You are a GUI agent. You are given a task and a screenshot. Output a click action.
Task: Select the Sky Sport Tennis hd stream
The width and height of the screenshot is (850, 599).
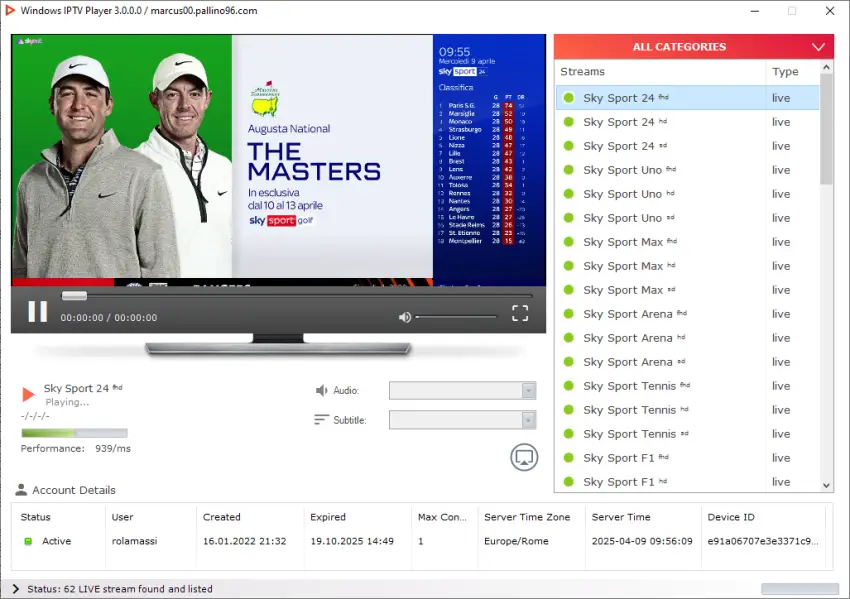click(687, 410)
